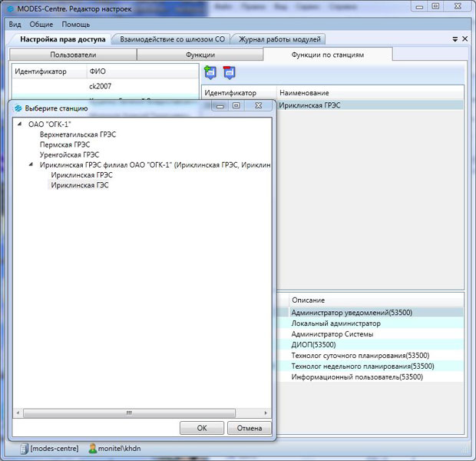476x461 pixels.
Task: Select ОАО "ОГК-1" root tree item
Action: [49, 124]
